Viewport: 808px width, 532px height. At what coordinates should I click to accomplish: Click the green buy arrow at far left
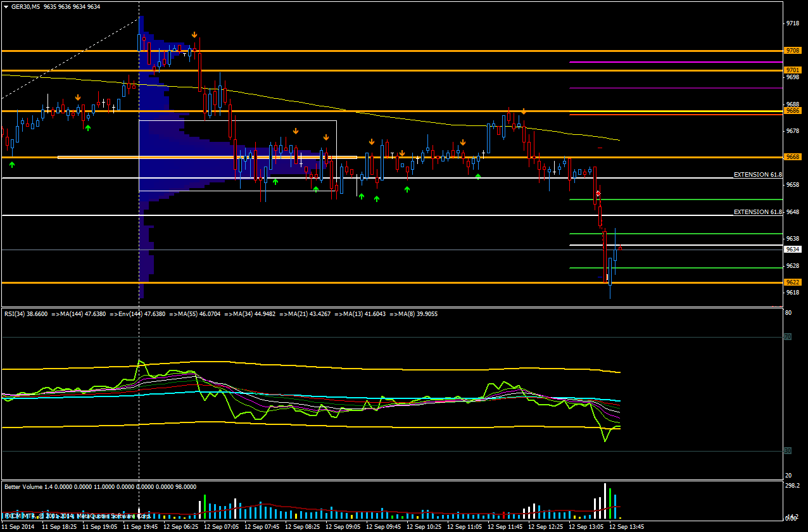pos(12,165)
